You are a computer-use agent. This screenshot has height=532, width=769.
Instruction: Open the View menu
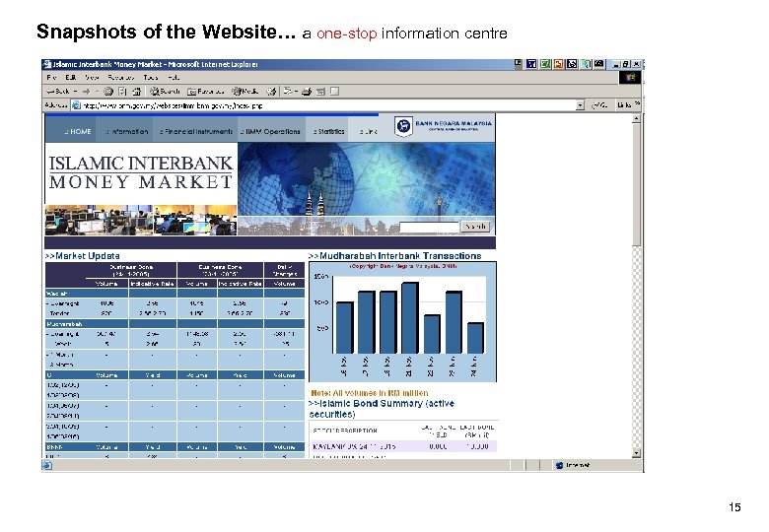(92, 78)
